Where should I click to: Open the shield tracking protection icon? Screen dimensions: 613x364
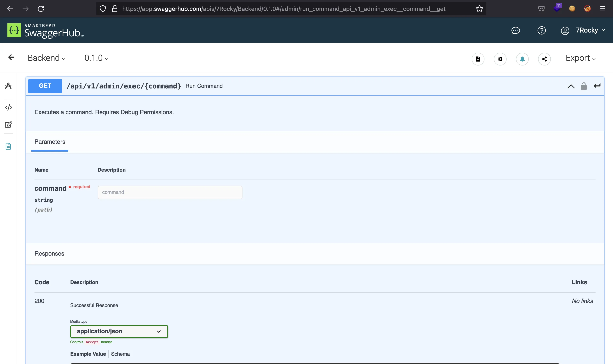click(103, 9)
